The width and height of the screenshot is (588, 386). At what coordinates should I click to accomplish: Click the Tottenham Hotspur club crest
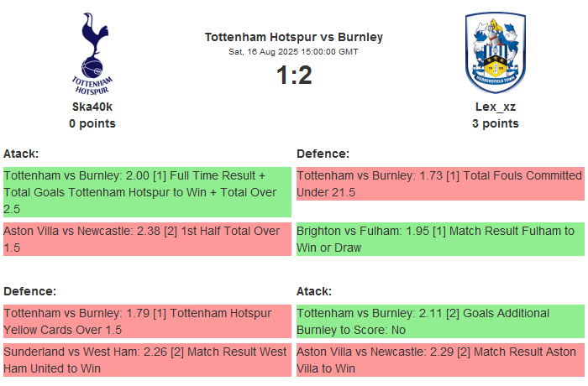pyautogui.click(x=92, y=54)
